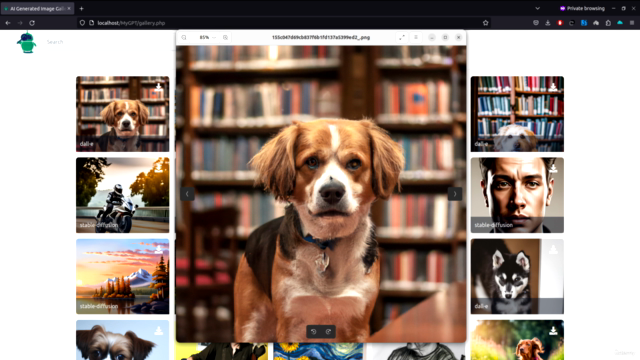
Task: Go to previous image in the viewer
Action: tap(187, 194)
